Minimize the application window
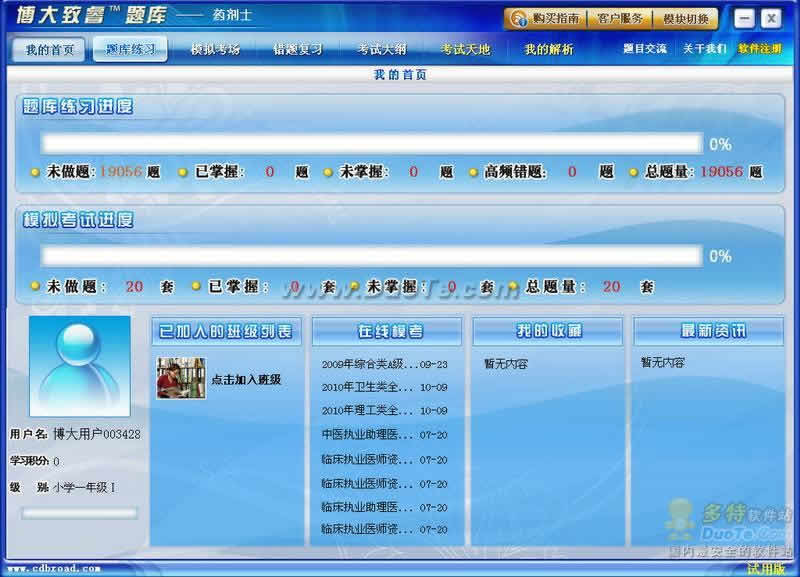800x577 pixels. click(744, 19)
